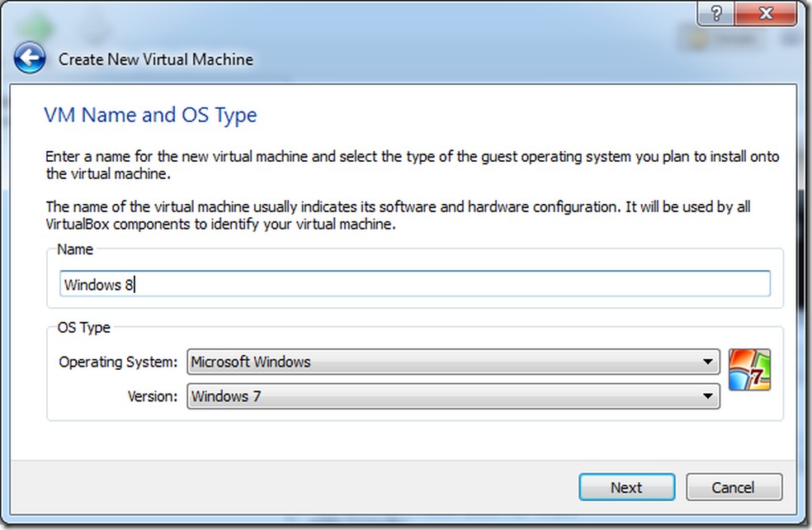This screenshot has width=812, height=530.
Task: Click the Windows 7 OS type icon
Action: pyautogui.click(x=749, y=370)
